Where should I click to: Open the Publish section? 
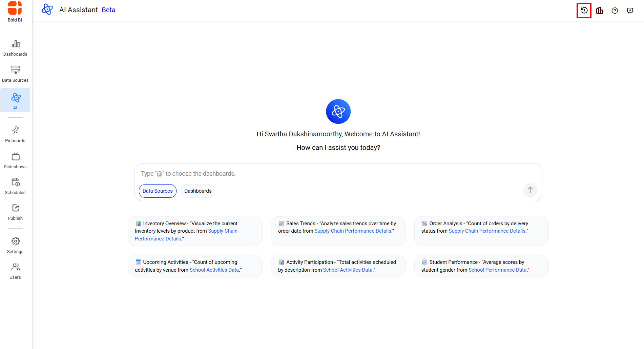pyautogui.click(x=15, y=212)
